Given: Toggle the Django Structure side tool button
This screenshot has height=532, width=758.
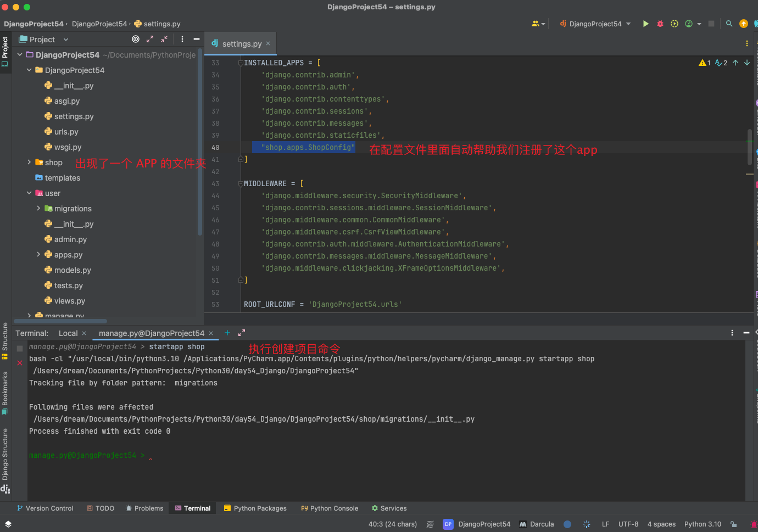Looking at the screenshot, I should (x=5, y=460).
